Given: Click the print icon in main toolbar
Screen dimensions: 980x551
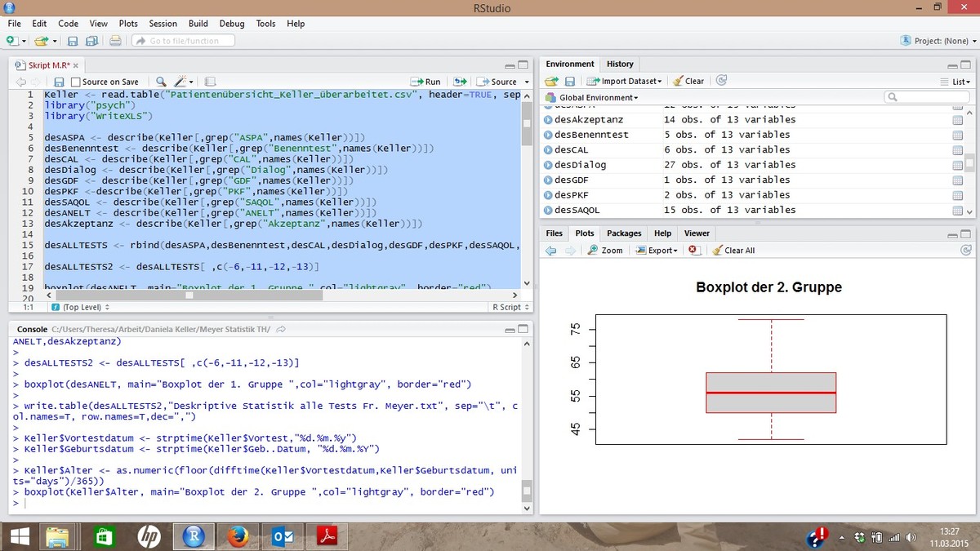Looking at the screenshot, I should click(x=115, y=41).
